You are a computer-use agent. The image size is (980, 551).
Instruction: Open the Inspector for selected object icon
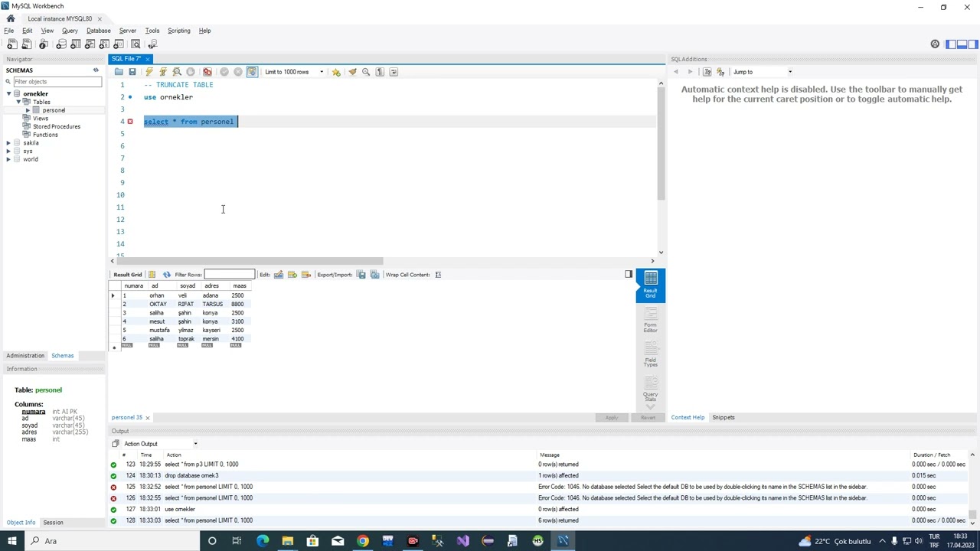tap(44, 44)
